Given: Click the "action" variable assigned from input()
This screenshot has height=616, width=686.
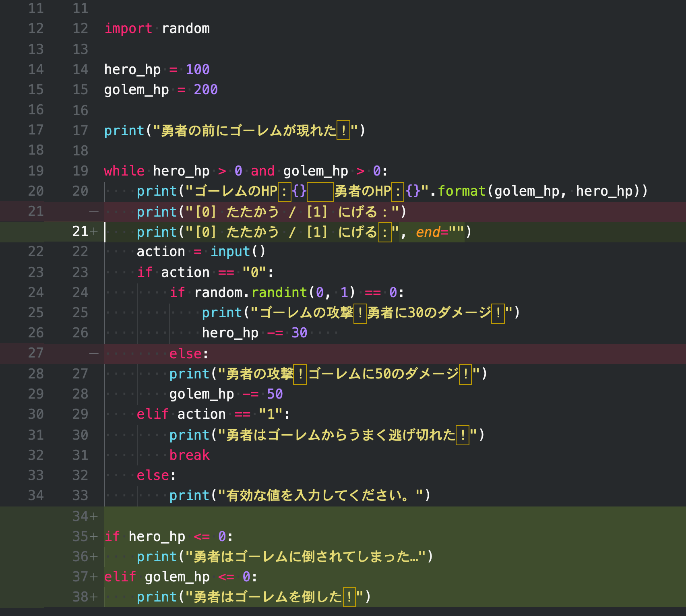Looking at the screenshot, I should pos(161,251).
